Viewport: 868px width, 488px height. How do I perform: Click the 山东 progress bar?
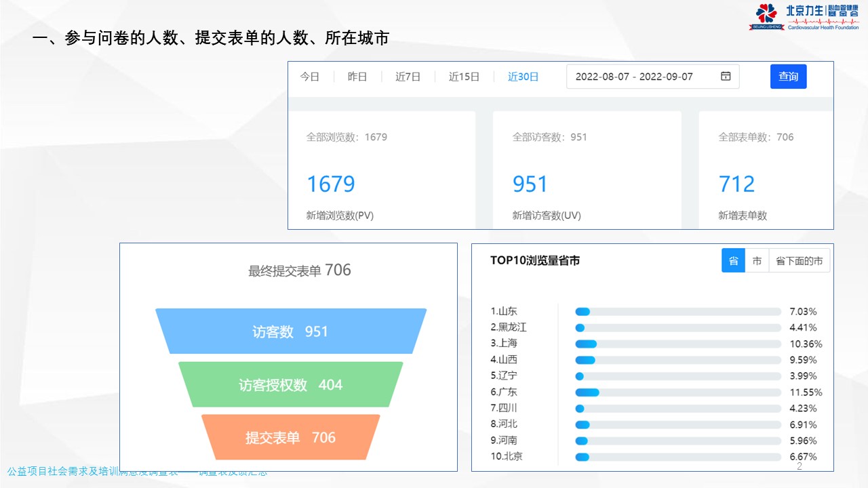[x=678, y=312]
